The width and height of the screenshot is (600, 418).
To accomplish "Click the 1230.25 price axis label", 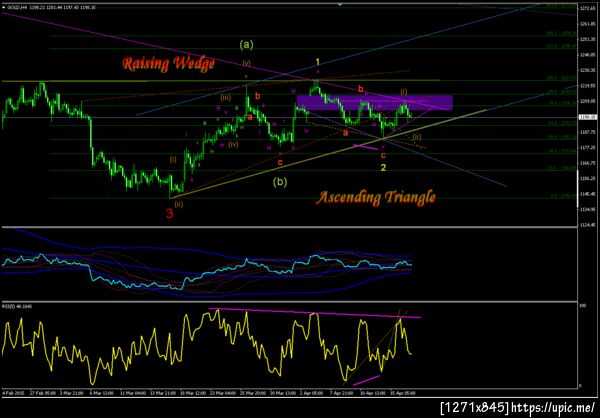I will pos(588,70).
